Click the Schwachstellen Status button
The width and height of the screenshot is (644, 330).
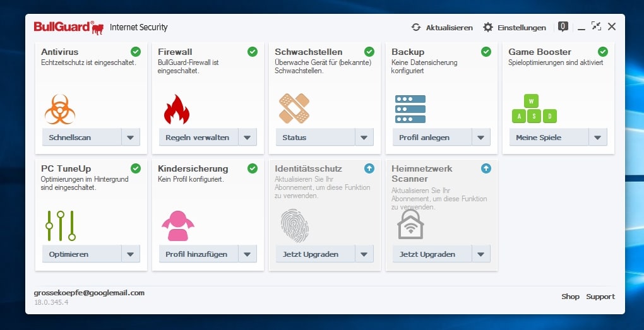click(x=316, y=138)
